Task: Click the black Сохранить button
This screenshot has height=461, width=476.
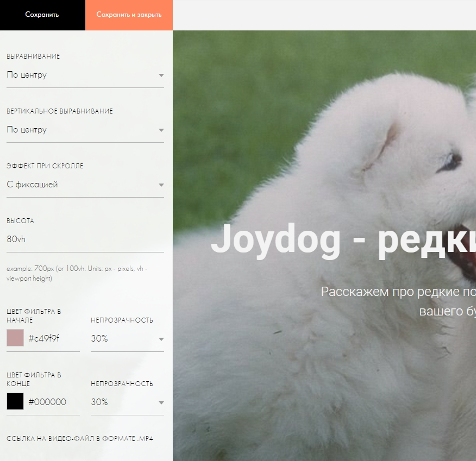Action: point(42,15)
